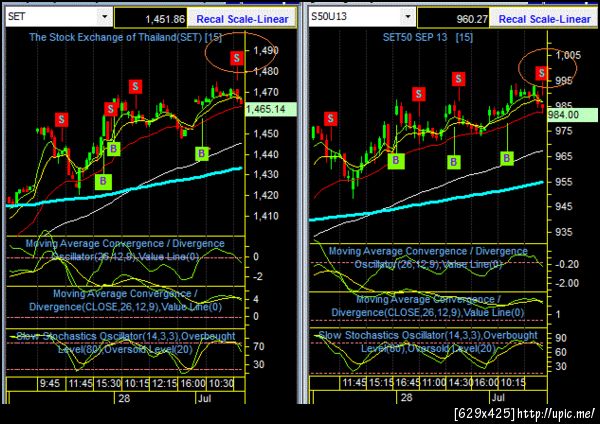Open the S50U13 symbol dropdown arrow
This screenshot has width=600, height=424.
(x=408, y=17)
